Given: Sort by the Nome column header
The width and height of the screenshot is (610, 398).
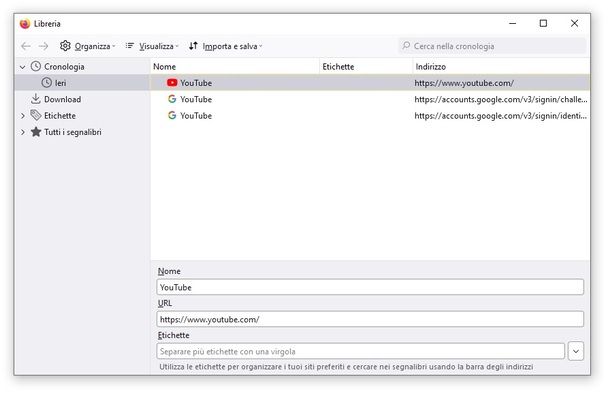Looking at the screenshot, I should (x=235, y=67).
